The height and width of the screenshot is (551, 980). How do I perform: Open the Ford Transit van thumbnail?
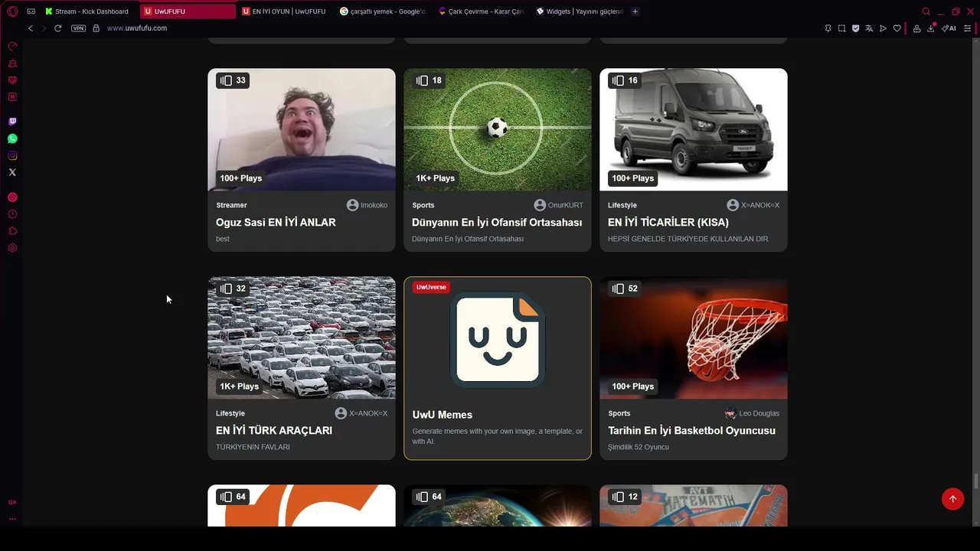click(694, 129)
